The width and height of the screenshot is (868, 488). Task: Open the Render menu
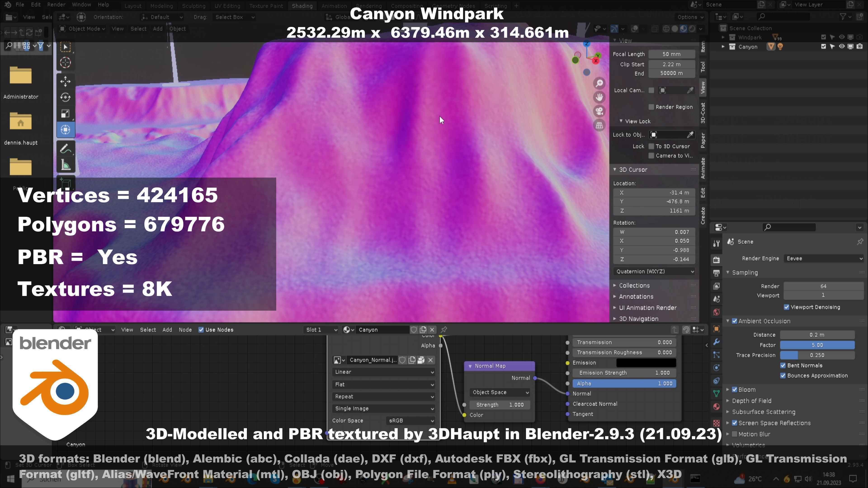(x=56, y=5)
